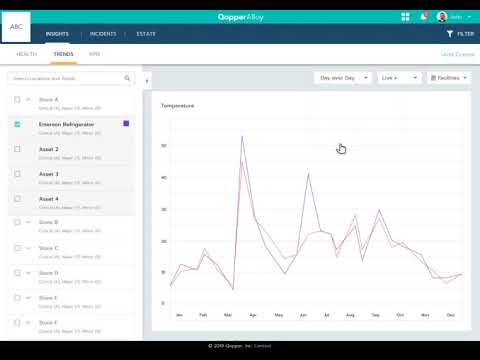Select the Emerson Refrigerator asset name
This screenshot has height=360, width=480.
pos(66,124)
